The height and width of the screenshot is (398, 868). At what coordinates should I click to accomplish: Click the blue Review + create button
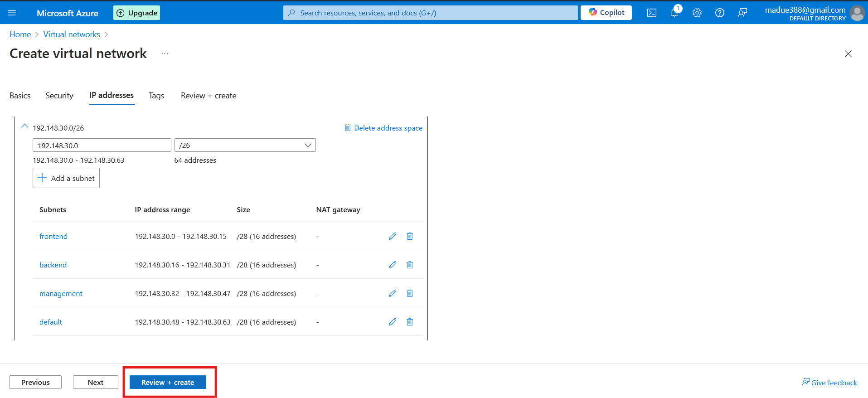pos(168,382)
